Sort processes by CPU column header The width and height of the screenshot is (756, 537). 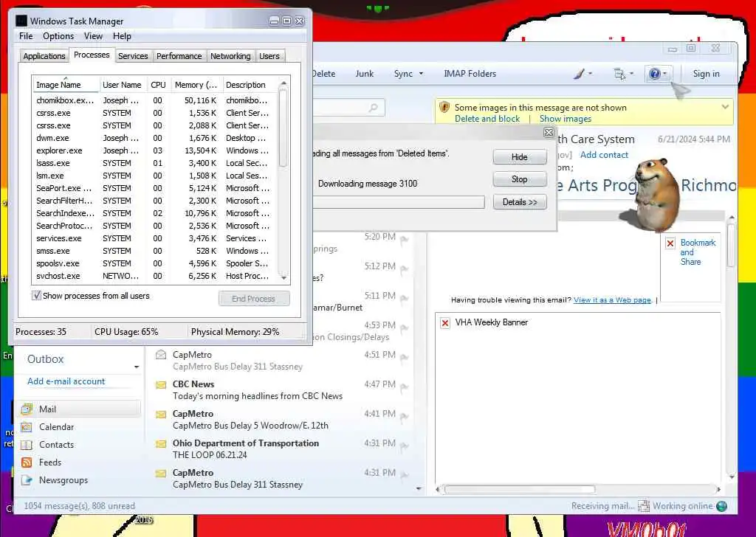[x=158, y=85]
